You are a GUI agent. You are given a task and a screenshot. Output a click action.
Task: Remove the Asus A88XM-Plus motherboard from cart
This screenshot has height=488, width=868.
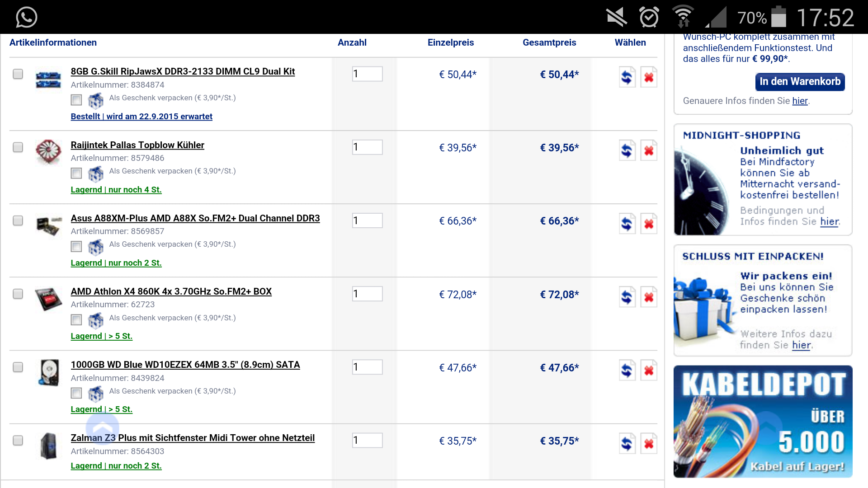(x=648, y=224)
